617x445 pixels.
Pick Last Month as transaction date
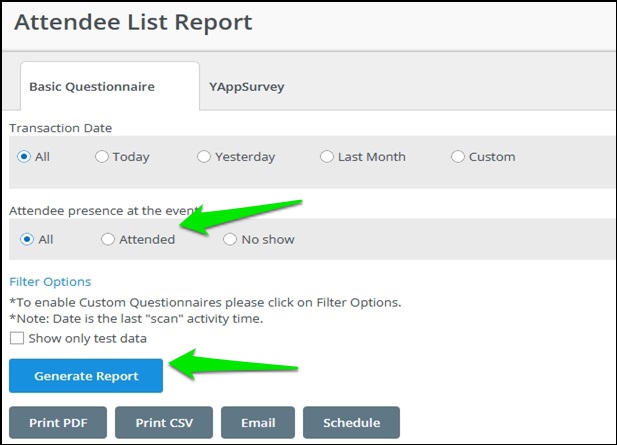[327, 157]
